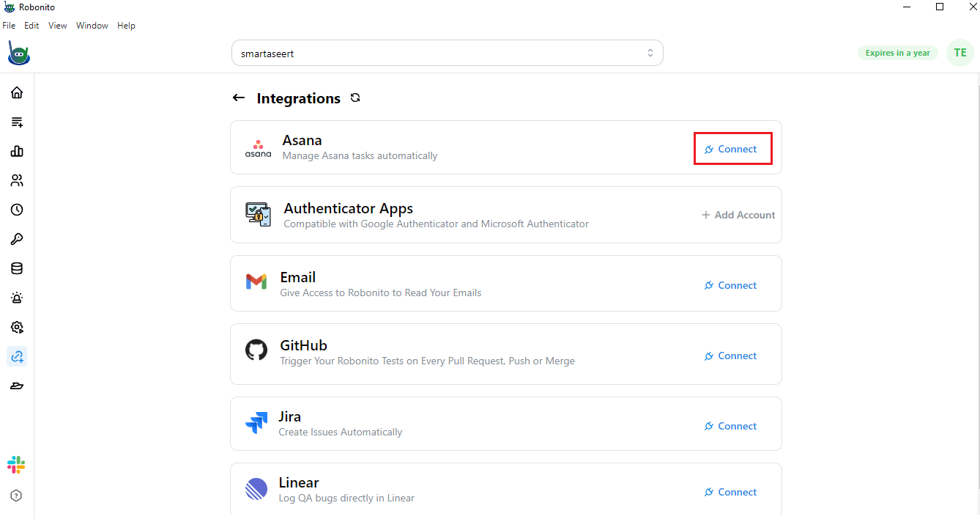Open the Home dashboard from the sidebar

tap(16, 92)
